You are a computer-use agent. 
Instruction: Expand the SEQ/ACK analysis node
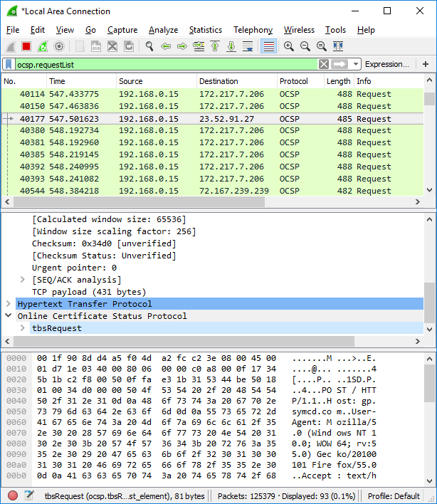coord(23,280)
